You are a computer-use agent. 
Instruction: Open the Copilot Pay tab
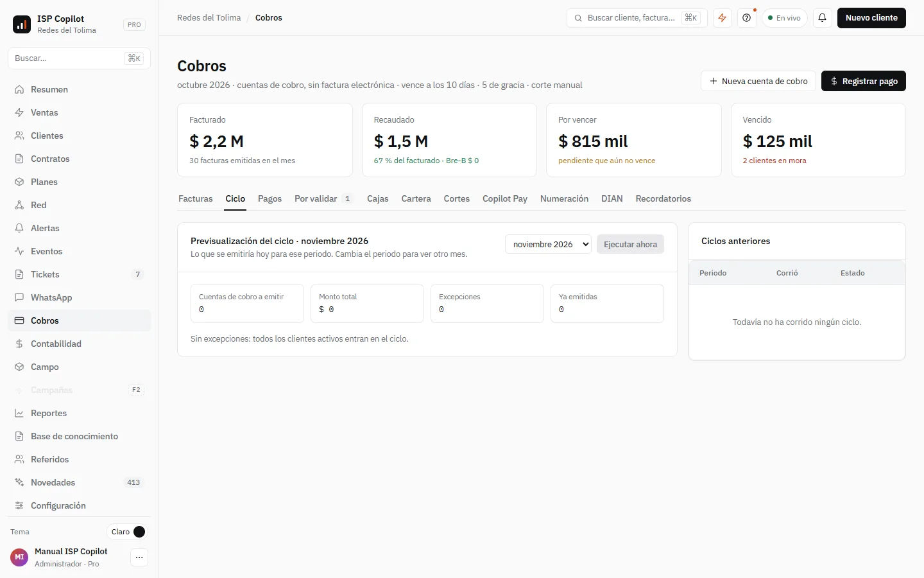505,198
